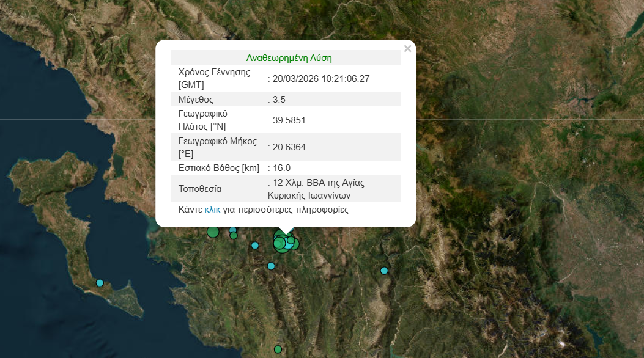644x358 pixels.
Task: Click the Μέγεθος row label
Action: [x=196, y=100]
